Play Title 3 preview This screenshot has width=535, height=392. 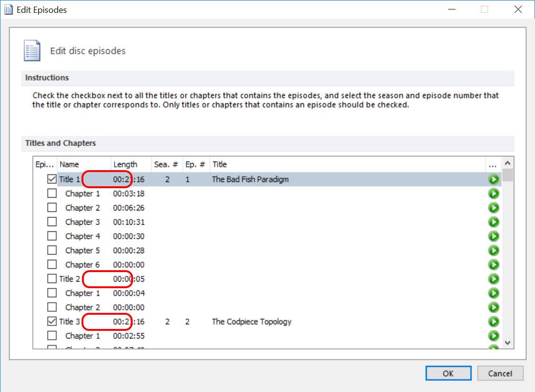(x=493, y=322)
